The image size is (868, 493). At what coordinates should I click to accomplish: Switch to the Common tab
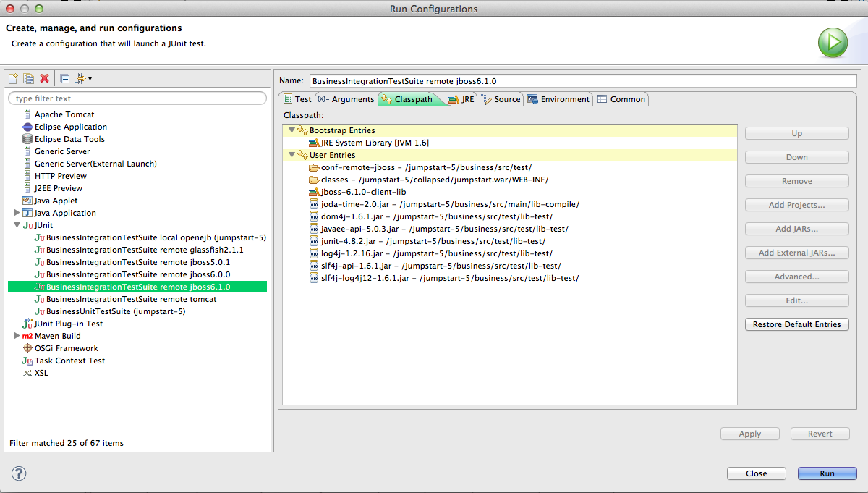[x=621, y=99]
